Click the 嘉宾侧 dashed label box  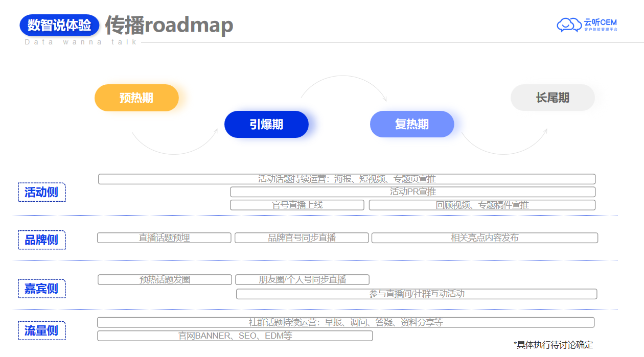pos(41,289)
